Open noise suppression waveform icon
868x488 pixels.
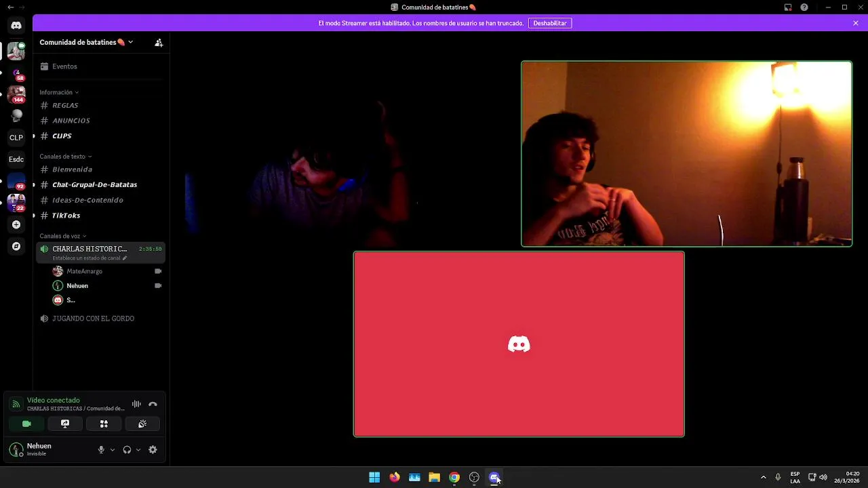click(136, 404)
